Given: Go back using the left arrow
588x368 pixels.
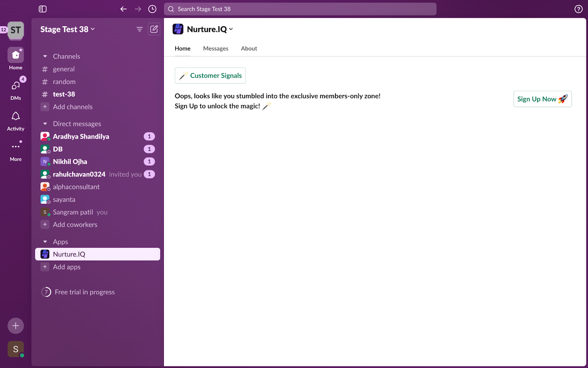Looking at the screenshot, I should pos(123,9).
